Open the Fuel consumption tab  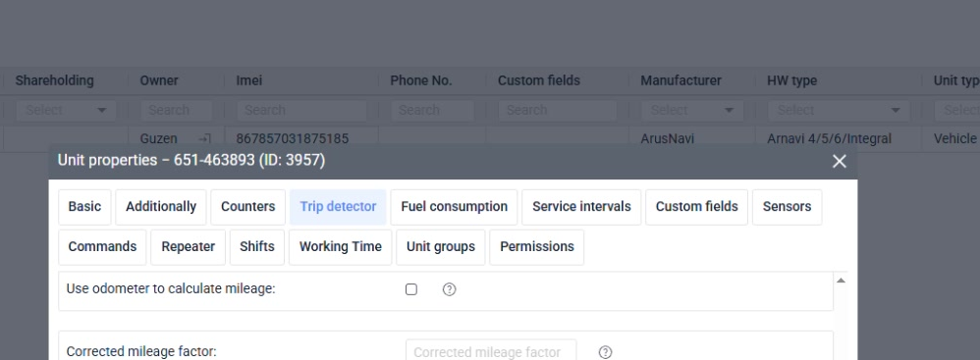(x=455, y=207)
